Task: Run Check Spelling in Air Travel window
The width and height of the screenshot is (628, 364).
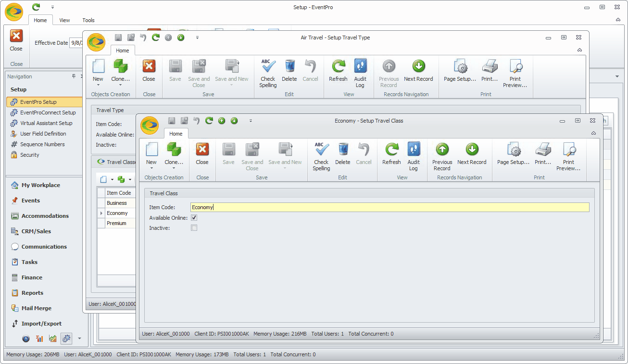Action: click(268, 73)
